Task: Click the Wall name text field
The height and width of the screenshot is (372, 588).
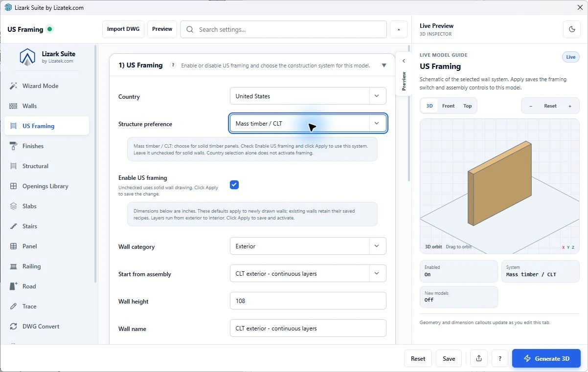Action: pos(308,328)
